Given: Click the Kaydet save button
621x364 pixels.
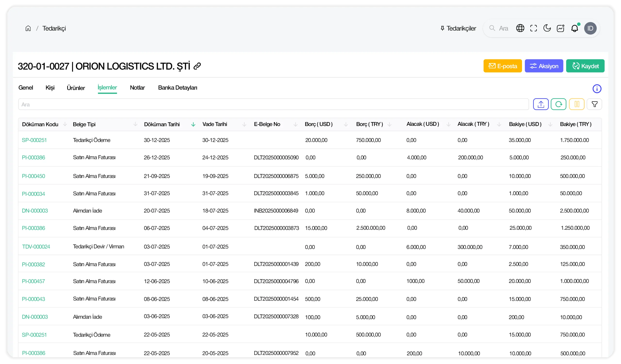Looking at the screenshot, I should (x=585, y=66).
